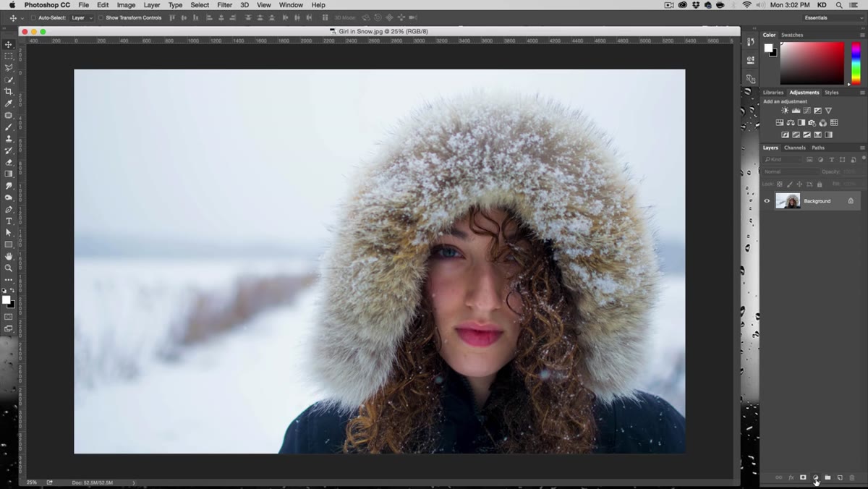Select the Pen tool
868x489 pixels.
pos(9,209)
